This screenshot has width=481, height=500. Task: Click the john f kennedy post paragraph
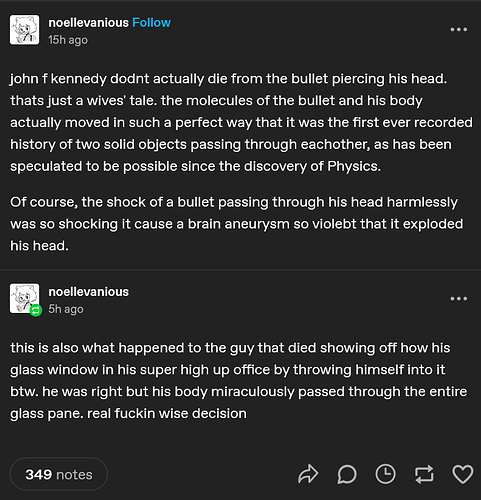241,122
